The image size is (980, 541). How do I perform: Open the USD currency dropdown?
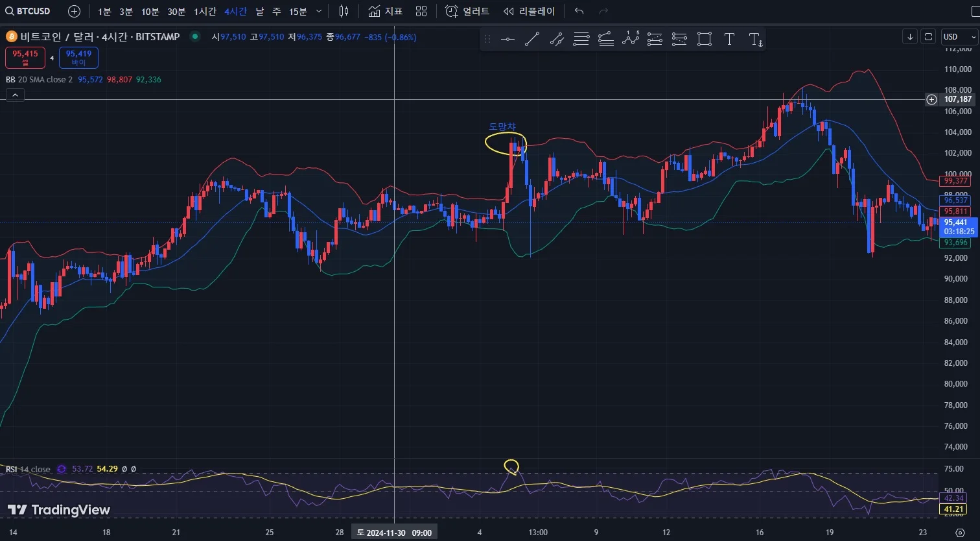(959, 36)
